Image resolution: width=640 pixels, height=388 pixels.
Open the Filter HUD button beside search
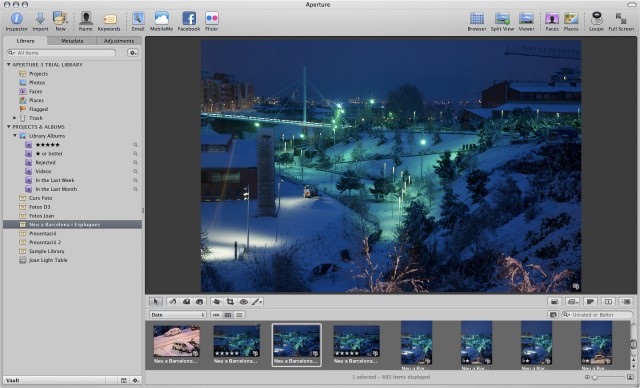[553, 315]
